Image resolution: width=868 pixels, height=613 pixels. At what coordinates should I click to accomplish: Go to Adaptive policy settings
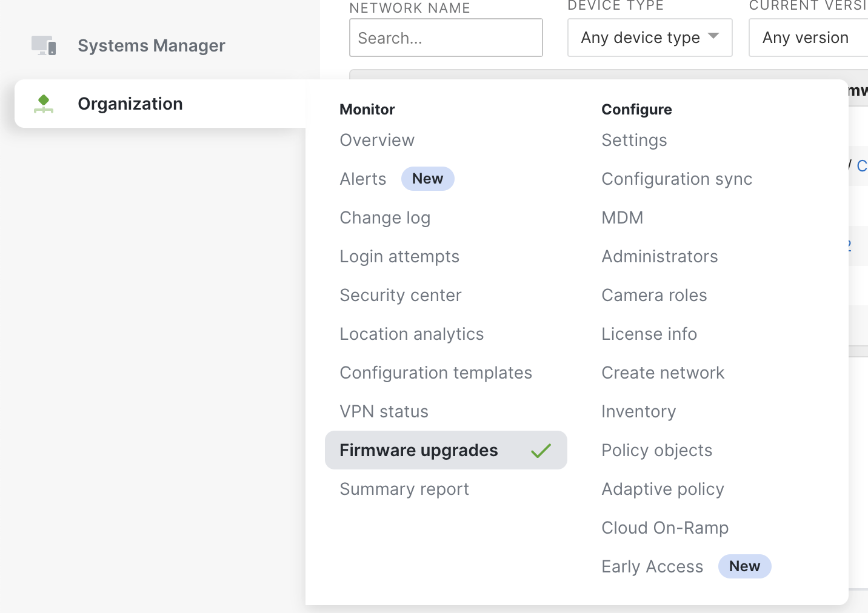(662, 489)
